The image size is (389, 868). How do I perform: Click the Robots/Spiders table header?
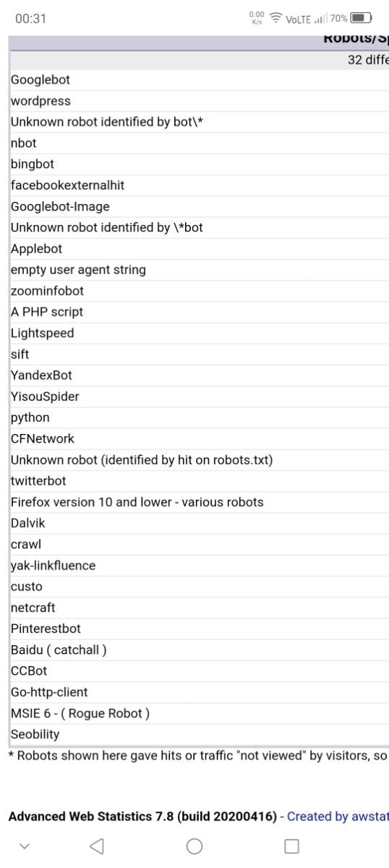point(356,39)
